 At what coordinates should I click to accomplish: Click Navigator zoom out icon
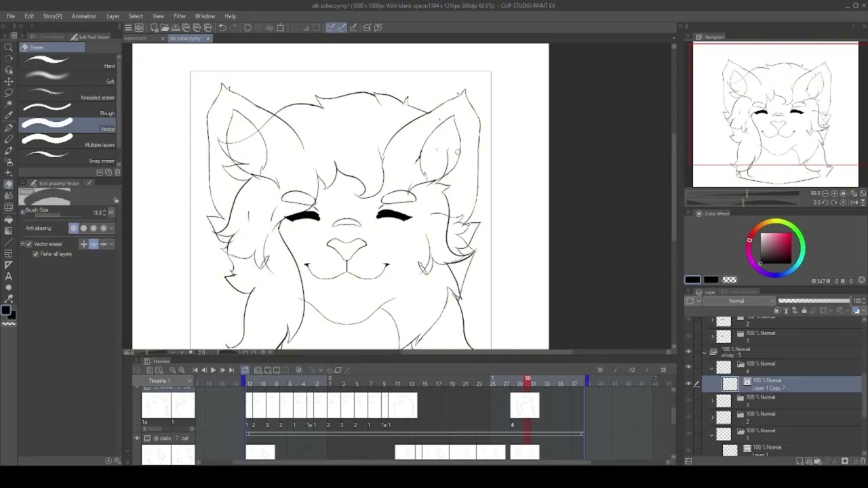(x=825, y=194)
